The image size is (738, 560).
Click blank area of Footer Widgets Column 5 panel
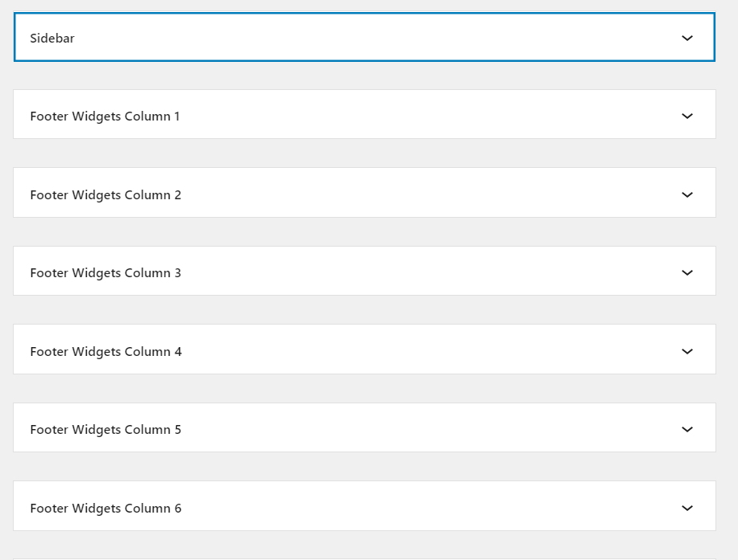(364, 427)
